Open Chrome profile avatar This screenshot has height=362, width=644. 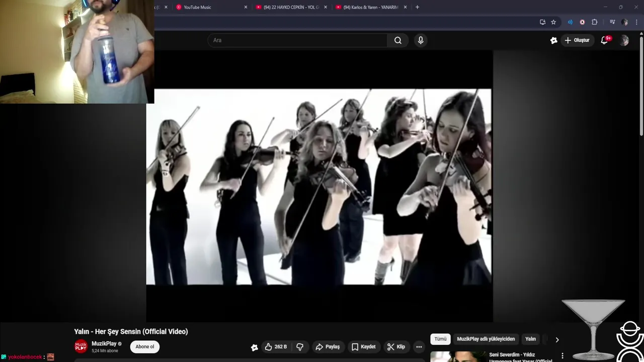[624, 22]
